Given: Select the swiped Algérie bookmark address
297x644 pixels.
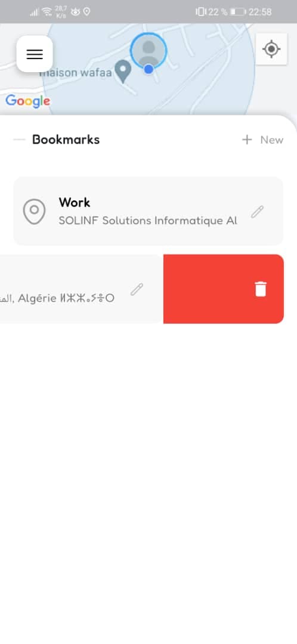Looking at the screenshot, I should pos(57,298).
